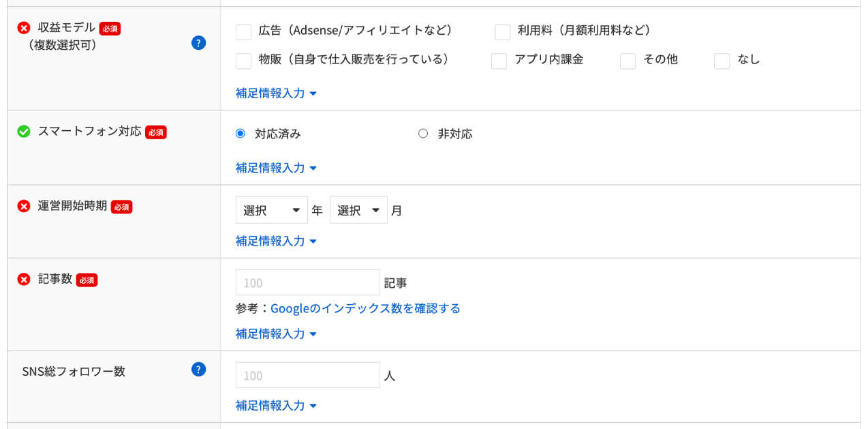Open Googleのインデックス数を確認する link
The width and height of the screenshot is (868, 429).
[365, 308]
